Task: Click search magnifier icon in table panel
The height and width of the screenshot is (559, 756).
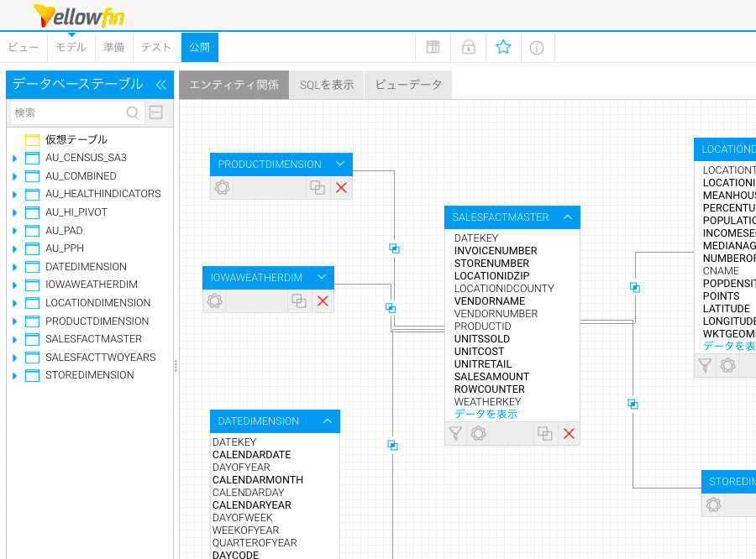Action: click(133, 112)
